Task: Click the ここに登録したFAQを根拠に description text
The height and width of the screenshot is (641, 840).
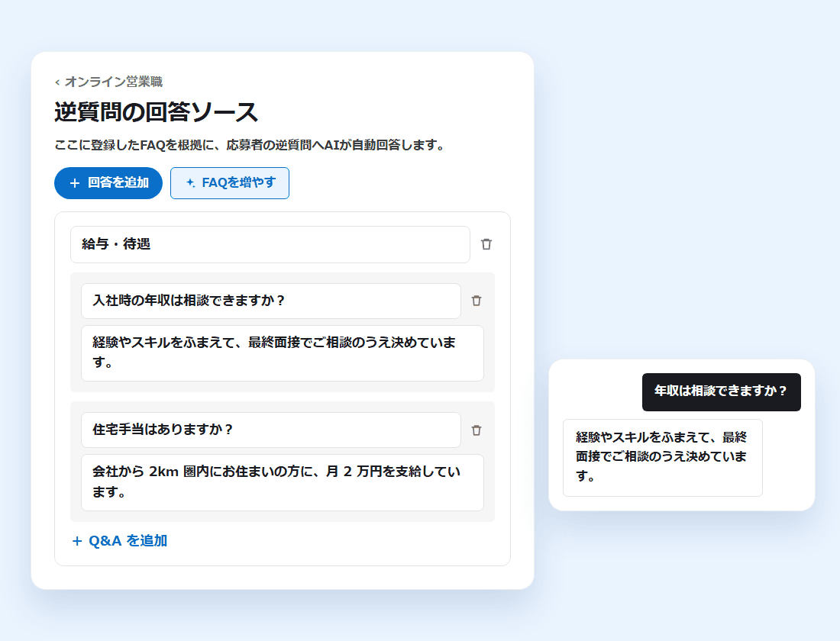Action: (250, 145)
